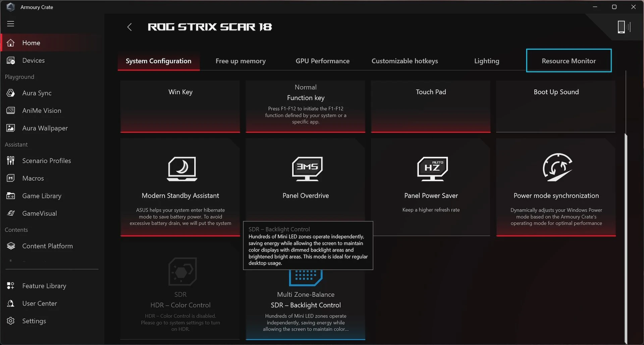Toggle the Function key mode tile
Viewport: 644px width, 345px height.
[x=305, y=107]
